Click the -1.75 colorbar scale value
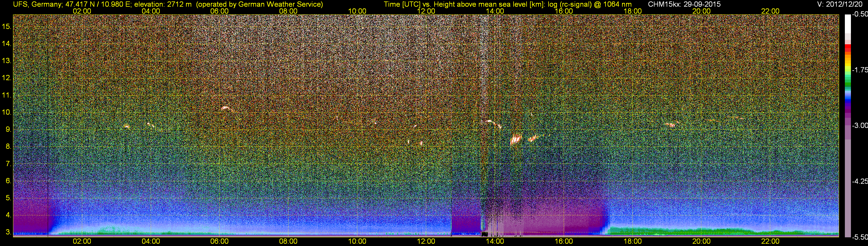Image resolution: width=868 pixels, height=246 pixels. [x=860, y=70]
